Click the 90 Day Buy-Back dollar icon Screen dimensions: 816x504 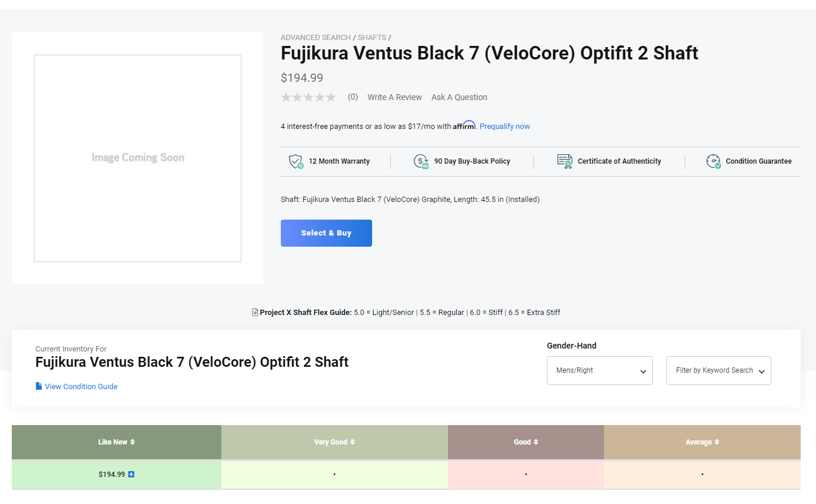(421, 161)
